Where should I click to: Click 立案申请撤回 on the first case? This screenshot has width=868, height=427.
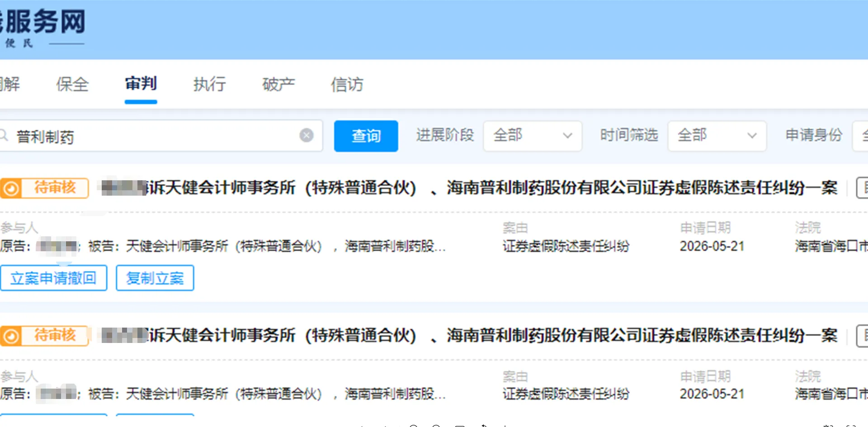point(53,278)
